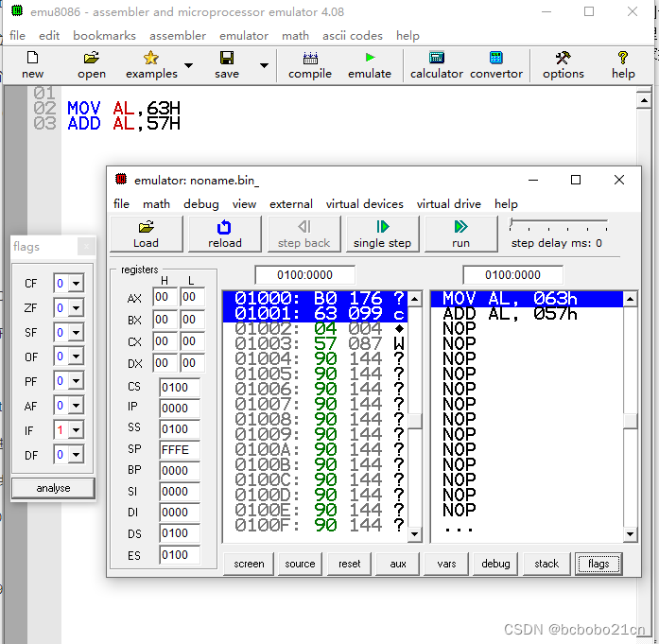
Task: Open the debug menu in emulator window
Action: click(200, 204)
